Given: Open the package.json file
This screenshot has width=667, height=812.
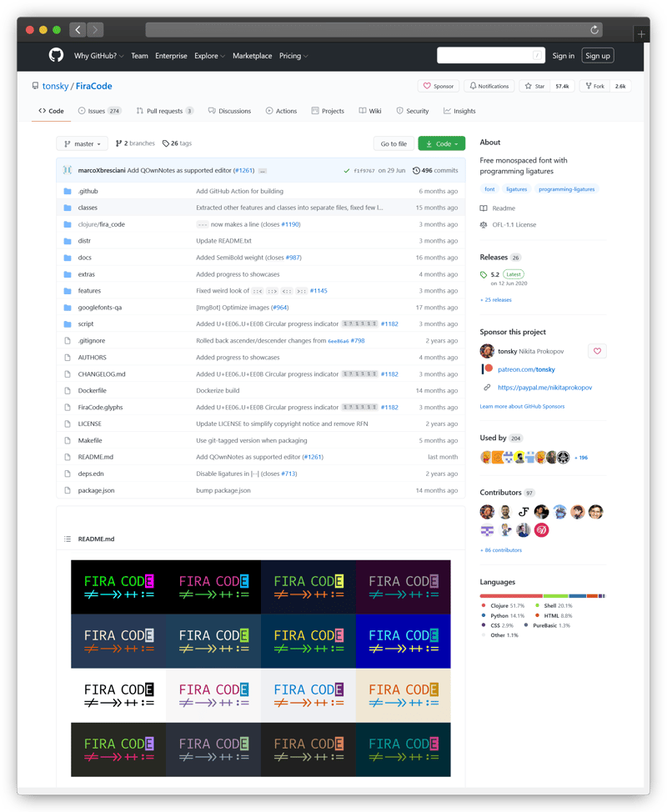Looking at the screenshot, I should [97, 490].
